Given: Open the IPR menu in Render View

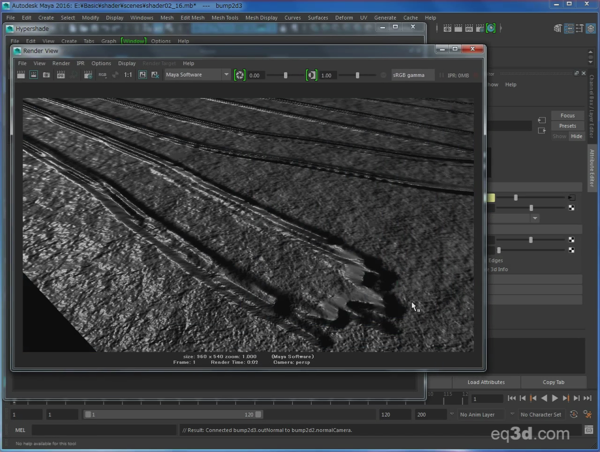Looking at the screenshot, I should (81, 63).
